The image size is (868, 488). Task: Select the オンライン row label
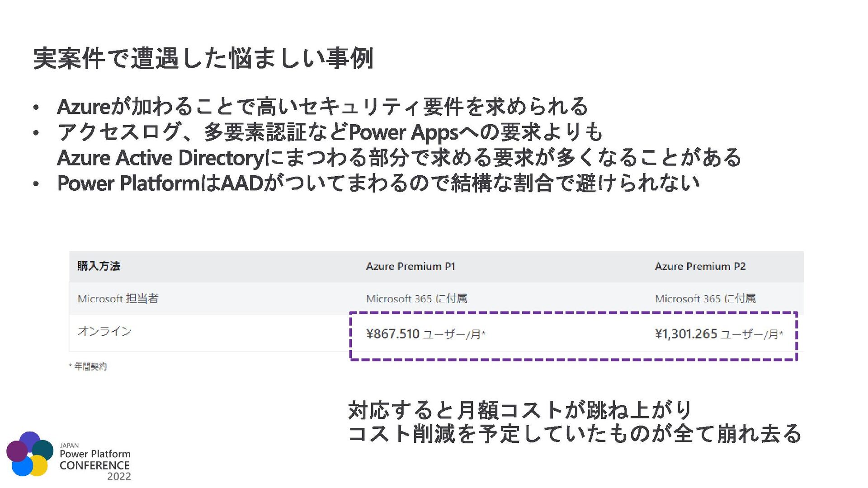coord(104,331)
